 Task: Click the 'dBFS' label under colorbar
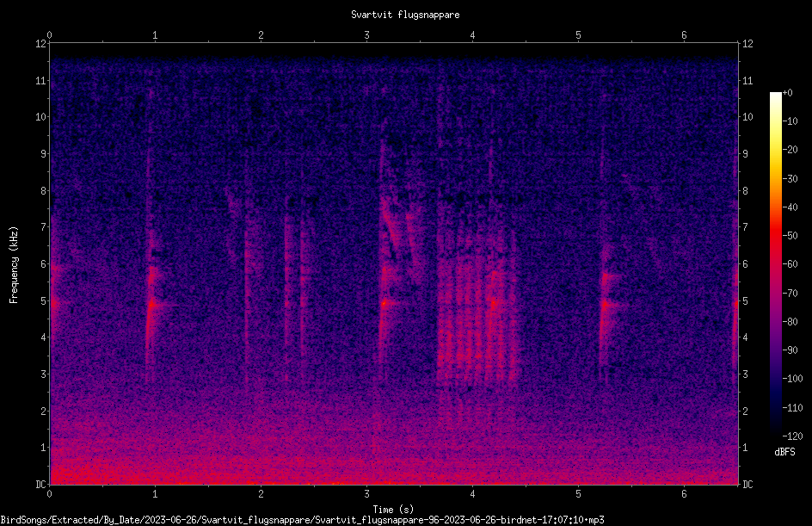click(x=784, y=452)
